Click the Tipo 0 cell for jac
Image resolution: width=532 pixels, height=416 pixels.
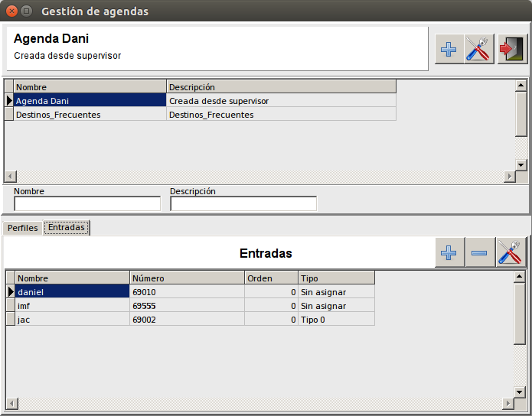pyautogui.click(x=336, y=320)
